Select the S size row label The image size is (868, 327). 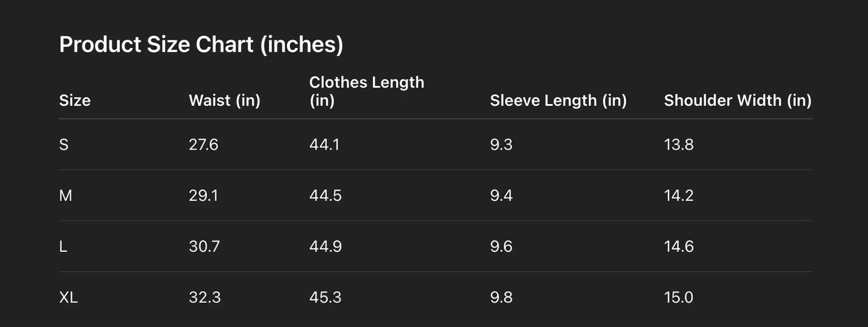point(64,145)
